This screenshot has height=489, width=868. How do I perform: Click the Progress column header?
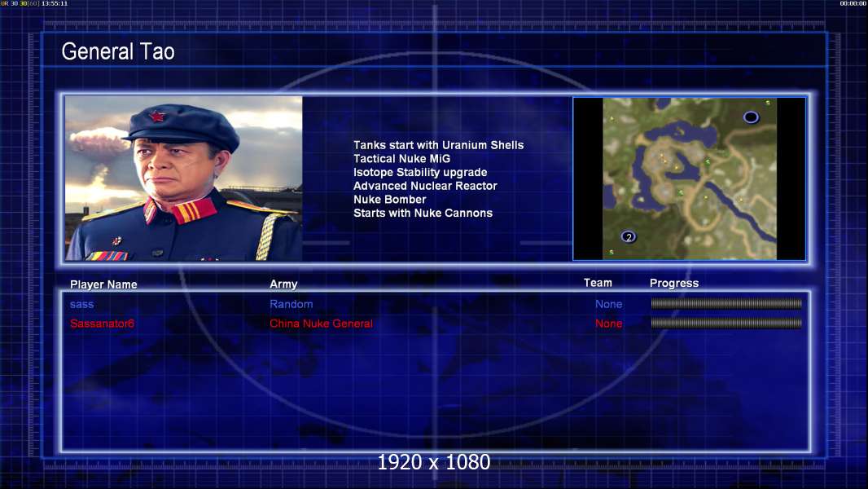(674, 283)
